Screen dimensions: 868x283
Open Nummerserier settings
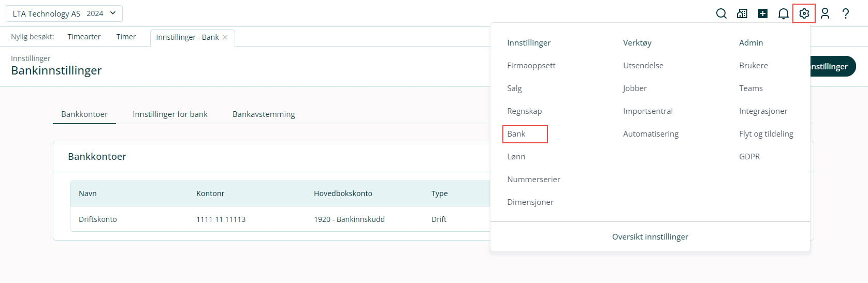click(533, 180)
